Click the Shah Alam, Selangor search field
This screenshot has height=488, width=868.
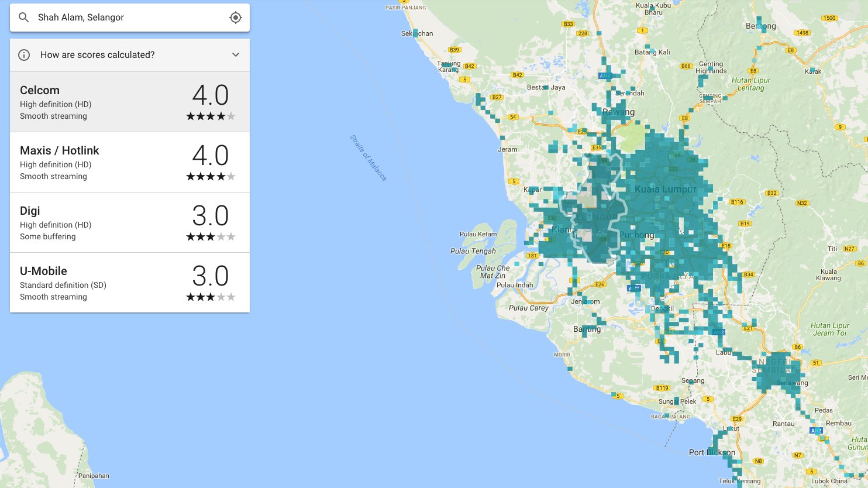coord(129,18)
